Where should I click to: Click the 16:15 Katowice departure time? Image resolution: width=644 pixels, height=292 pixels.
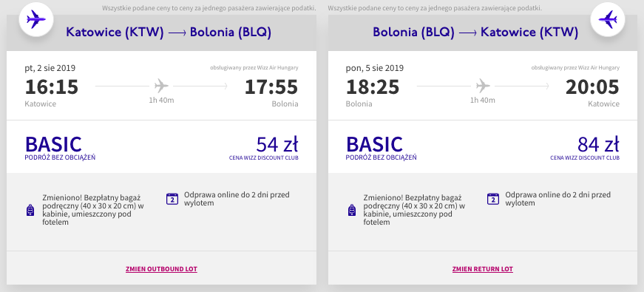(52, 87)
